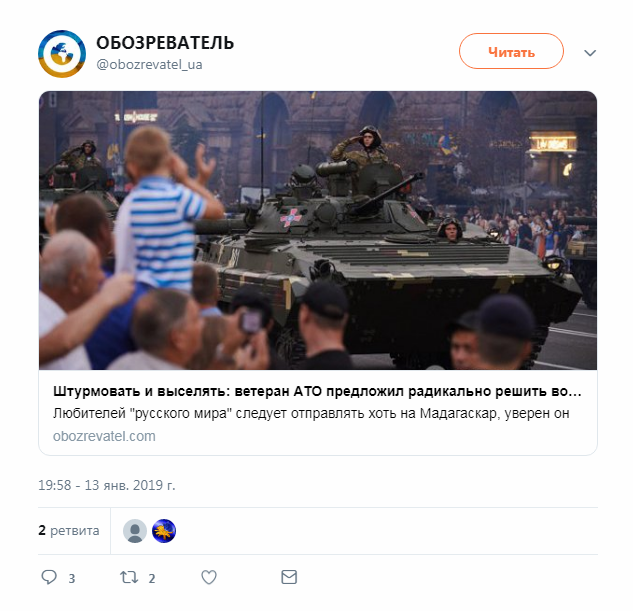This screenshot has height=611, width=633.
Task: Follow account with Читать button
Action: (x=511, y=51)
